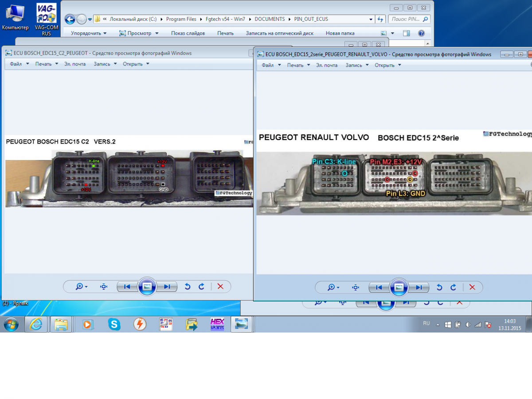Expand recent pages dropdown in Explorer
The height and width of the screenshot is (399, 532).
[90, 20]
